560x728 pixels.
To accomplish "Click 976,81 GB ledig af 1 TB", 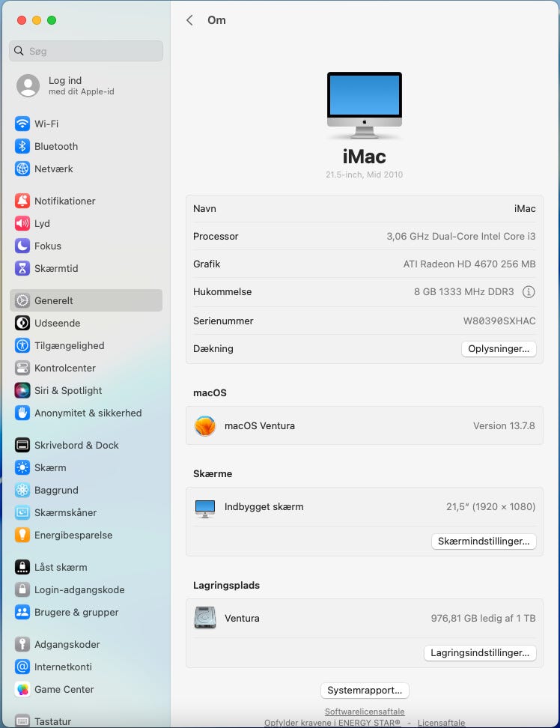I will click(484, 619).
